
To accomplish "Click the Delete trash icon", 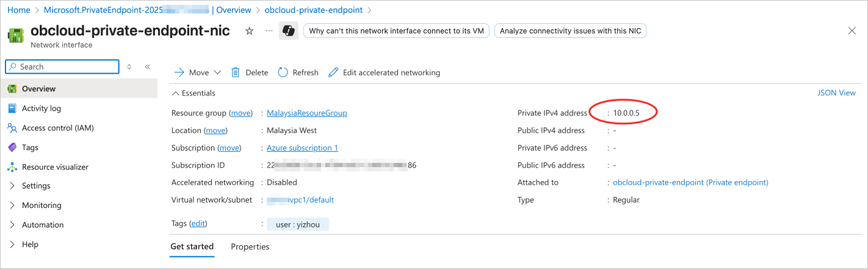I will (236, 73).
